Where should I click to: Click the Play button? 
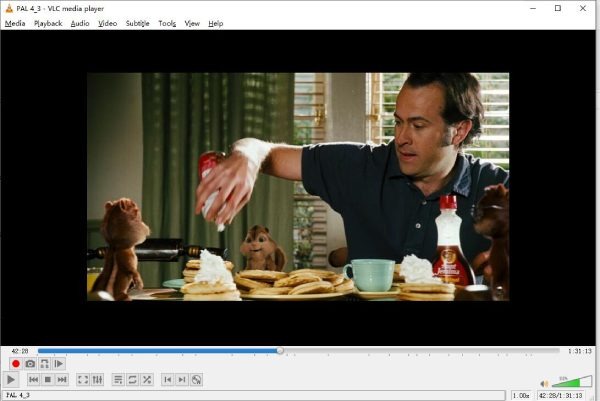point(11,380)
